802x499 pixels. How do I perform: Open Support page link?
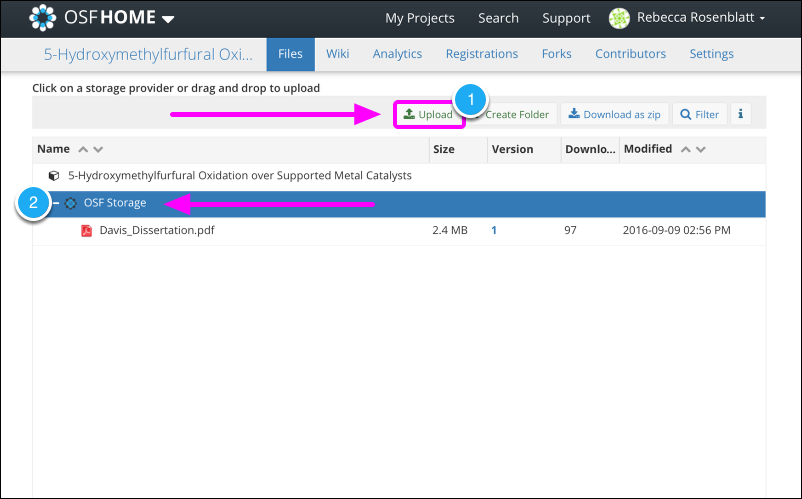[x=566, y=18]
